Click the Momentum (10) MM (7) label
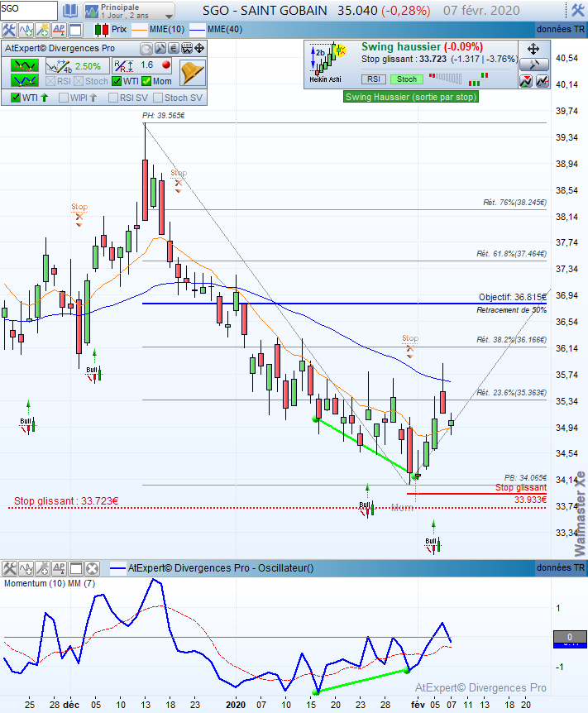 pos(50,583)
